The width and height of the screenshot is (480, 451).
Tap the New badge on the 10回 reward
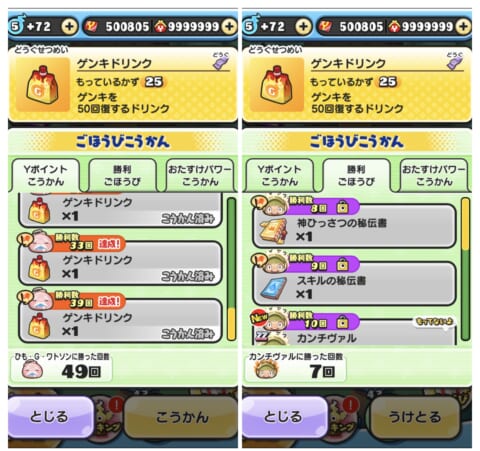point(259,317)
